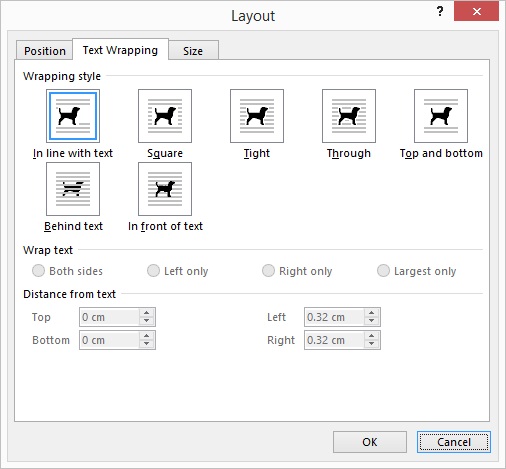Choose the Square wrapping style icon
Screen dimensions: 506x469
tap(165, 116)
